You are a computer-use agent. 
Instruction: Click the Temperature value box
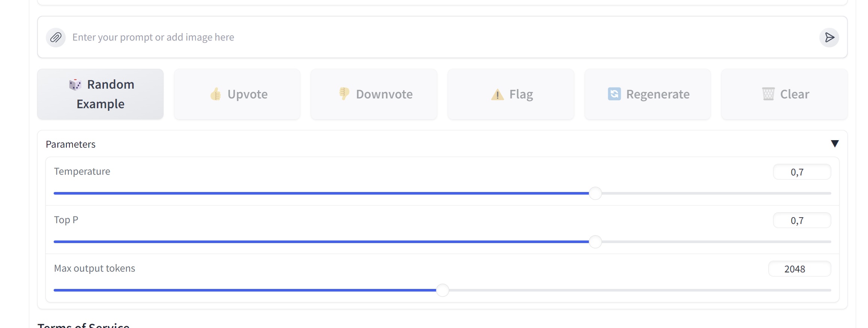[802, 172]
